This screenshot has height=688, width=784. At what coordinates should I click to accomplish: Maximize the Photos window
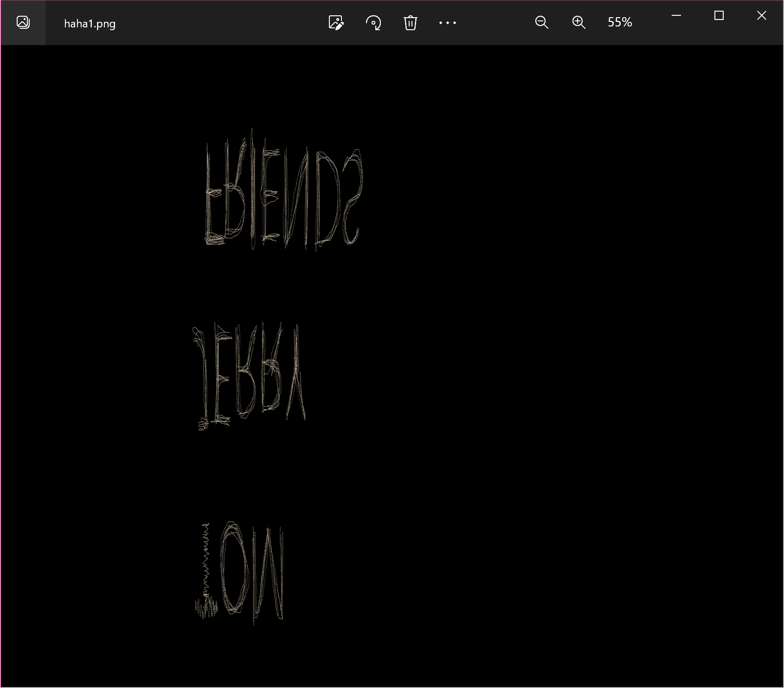click(x=719, y=16)
